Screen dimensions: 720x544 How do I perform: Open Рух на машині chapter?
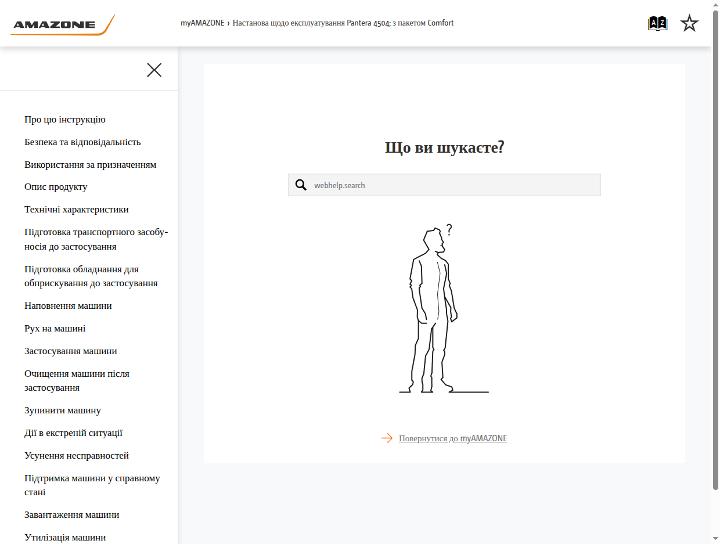(55, 328)
